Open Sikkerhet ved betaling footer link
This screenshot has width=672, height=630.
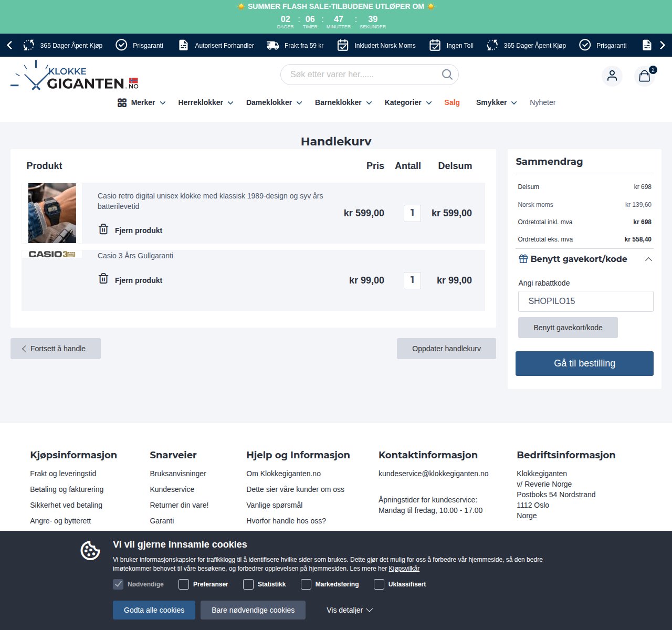[x=66, y=505]
